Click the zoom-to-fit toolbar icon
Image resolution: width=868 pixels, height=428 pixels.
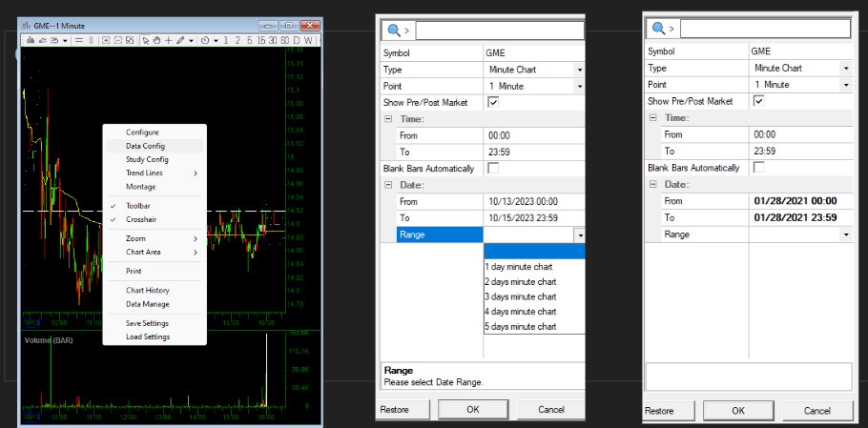point(130,40)
